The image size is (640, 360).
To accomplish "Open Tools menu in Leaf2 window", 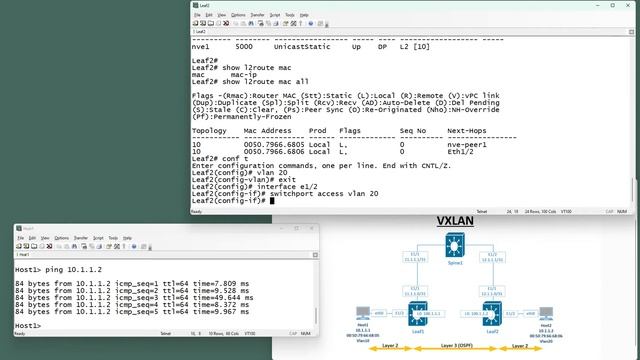I will (x=290, y=15).
